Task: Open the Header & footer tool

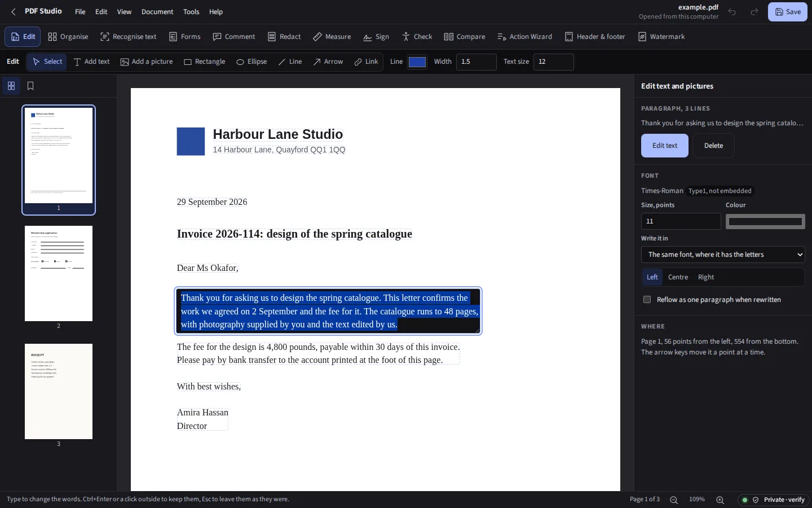Action: (x=595, y=37)
